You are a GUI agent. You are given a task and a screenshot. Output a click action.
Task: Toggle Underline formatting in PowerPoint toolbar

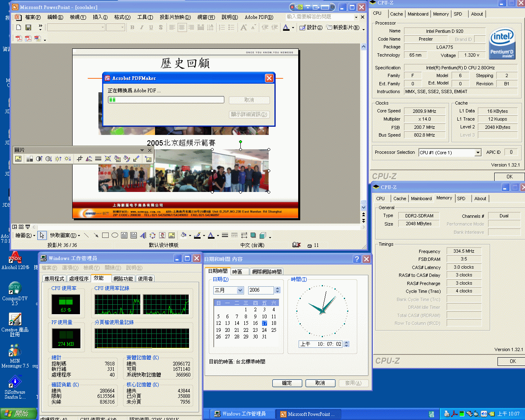(x=151, y=27)
